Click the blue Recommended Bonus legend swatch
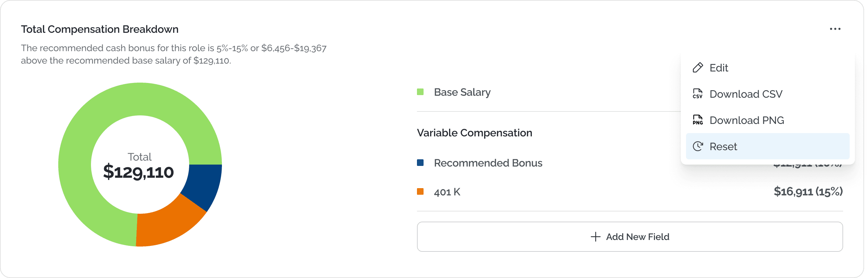The height and width of the screenshot is (278, 868). (x=420, y=163)
